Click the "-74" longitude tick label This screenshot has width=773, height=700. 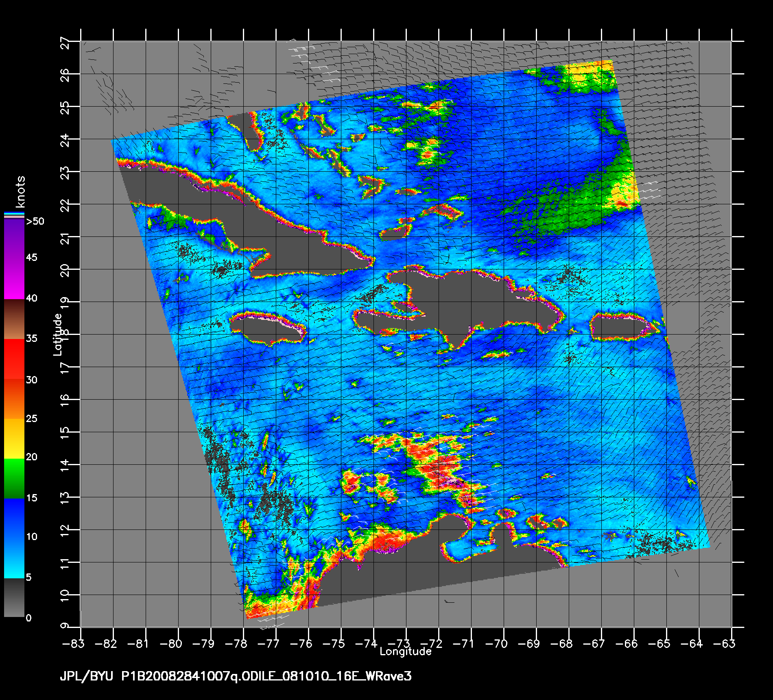(x=366, y=643)
